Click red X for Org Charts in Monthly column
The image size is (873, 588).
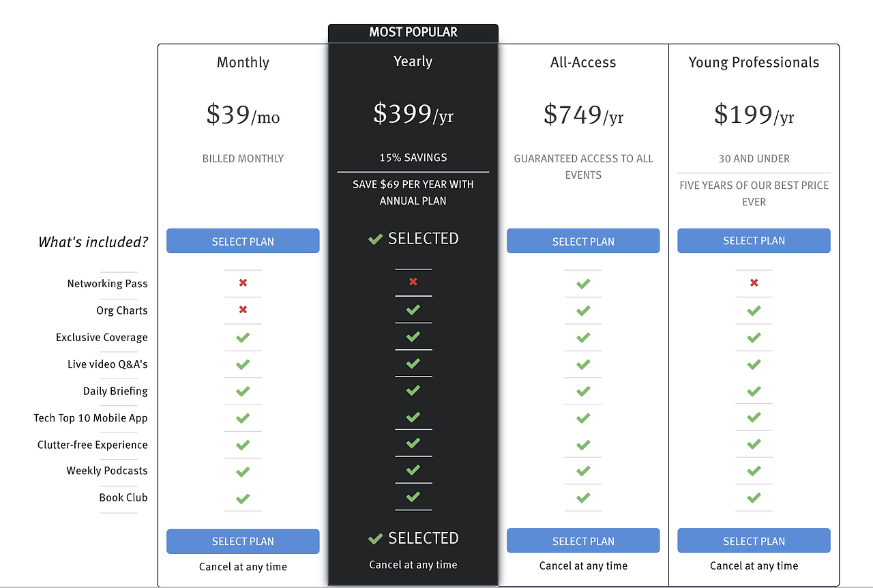pyautogui.click(x=243, y=310)
